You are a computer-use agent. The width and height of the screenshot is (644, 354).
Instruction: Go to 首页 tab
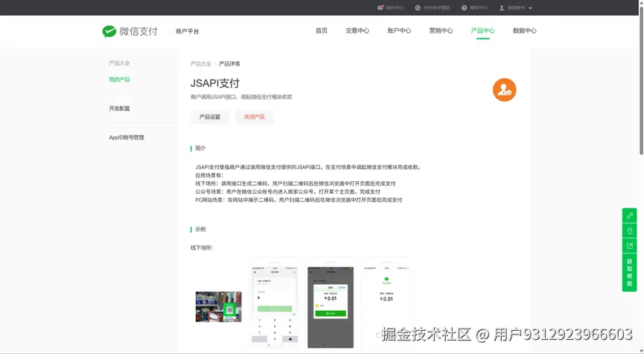[x=321, y=31]
